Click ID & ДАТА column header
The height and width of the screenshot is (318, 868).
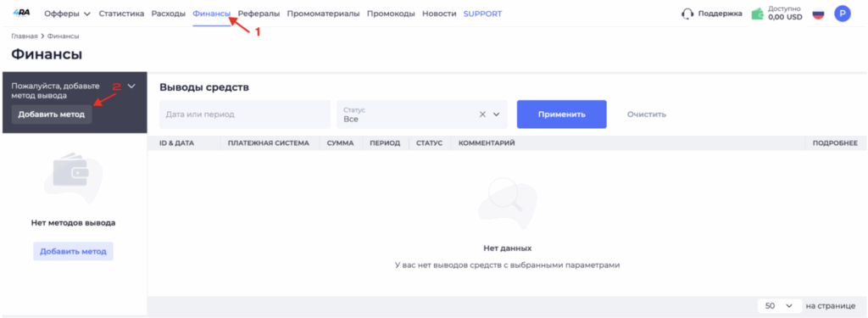176,143
